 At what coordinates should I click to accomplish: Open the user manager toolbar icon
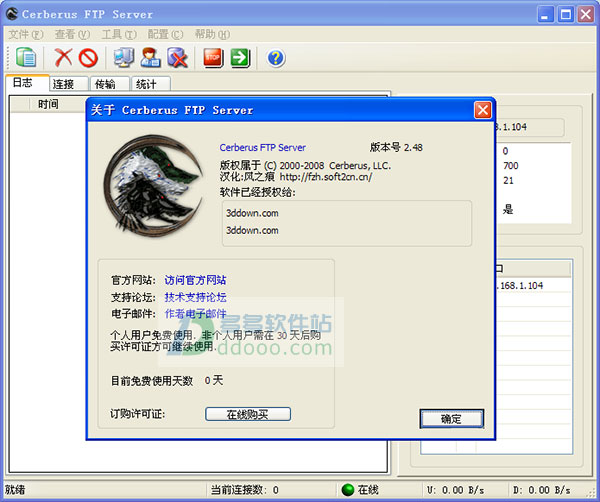coord(150,57)
